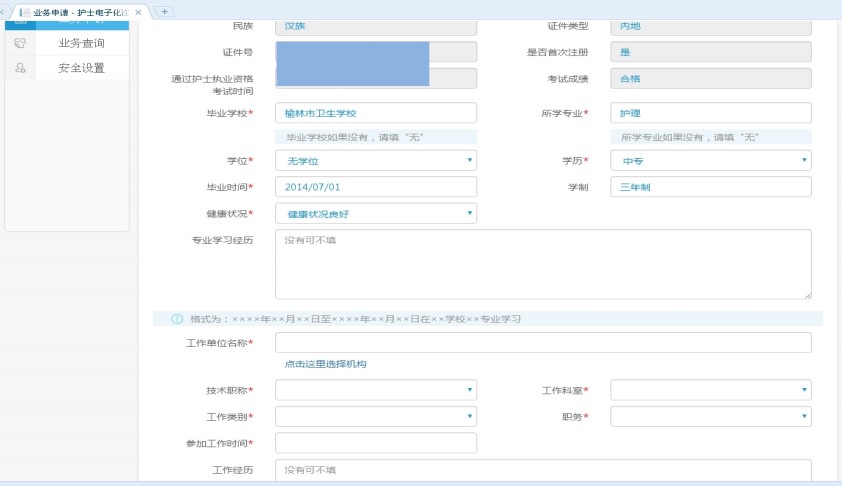Click the 毕业学校 input field

[375, 113]
